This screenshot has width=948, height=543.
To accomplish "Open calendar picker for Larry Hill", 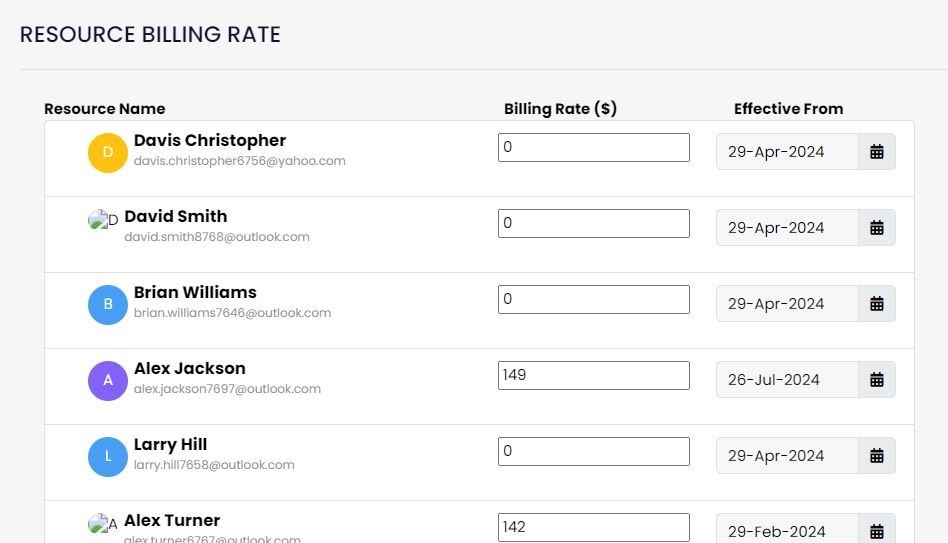I will (x=877, y=456).
